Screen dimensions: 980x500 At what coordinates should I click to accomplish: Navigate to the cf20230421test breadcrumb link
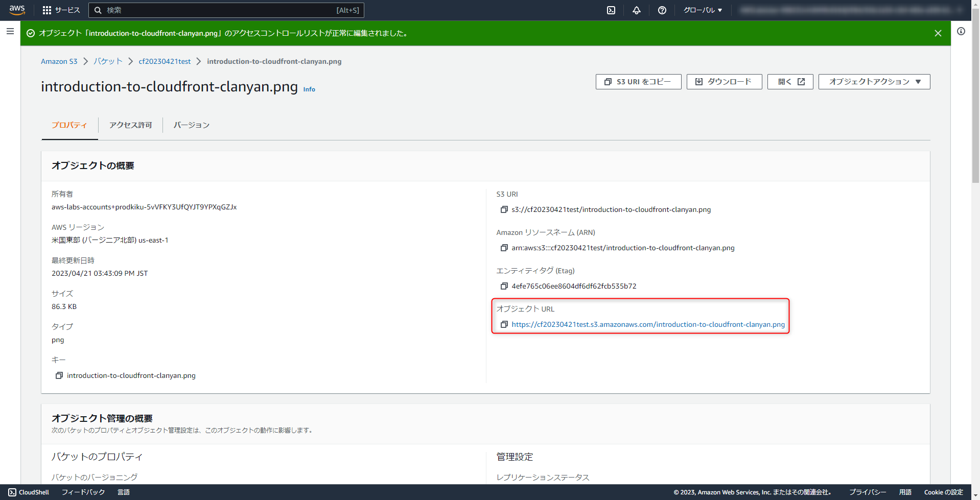(x=165, y=61)
